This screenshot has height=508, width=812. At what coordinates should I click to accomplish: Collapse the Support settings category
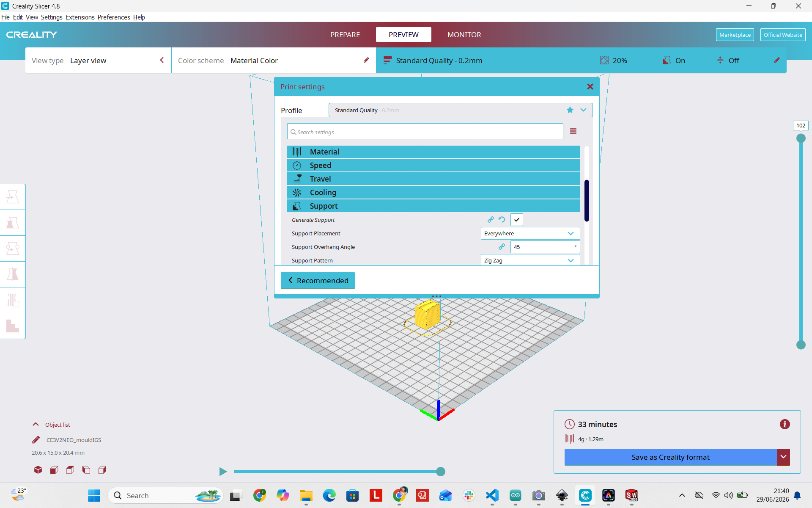coord(433,206)
